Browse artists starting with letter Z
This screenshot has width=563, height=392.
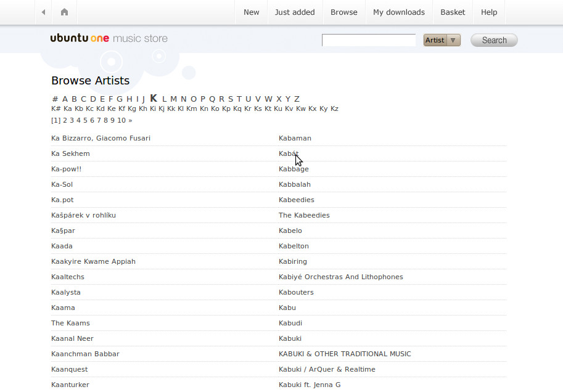pos(297,99)
